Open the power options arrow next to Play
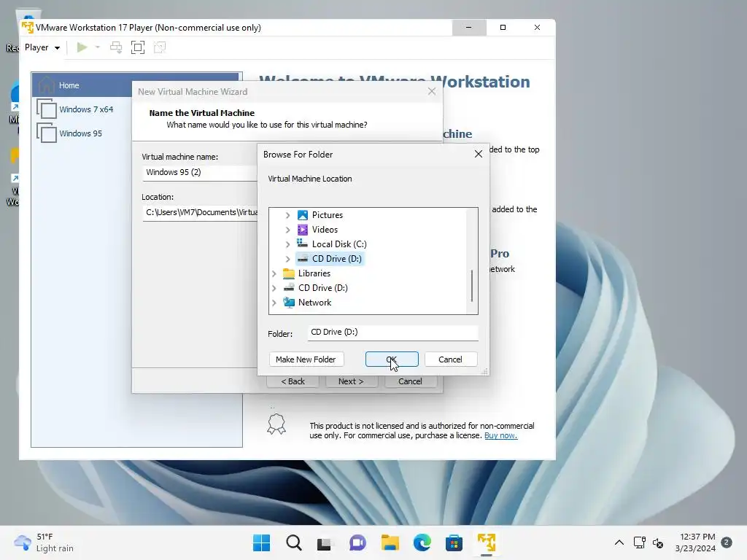Image resolution: width=747 pixels, height=560 pixels. click(x=98, y=47)
